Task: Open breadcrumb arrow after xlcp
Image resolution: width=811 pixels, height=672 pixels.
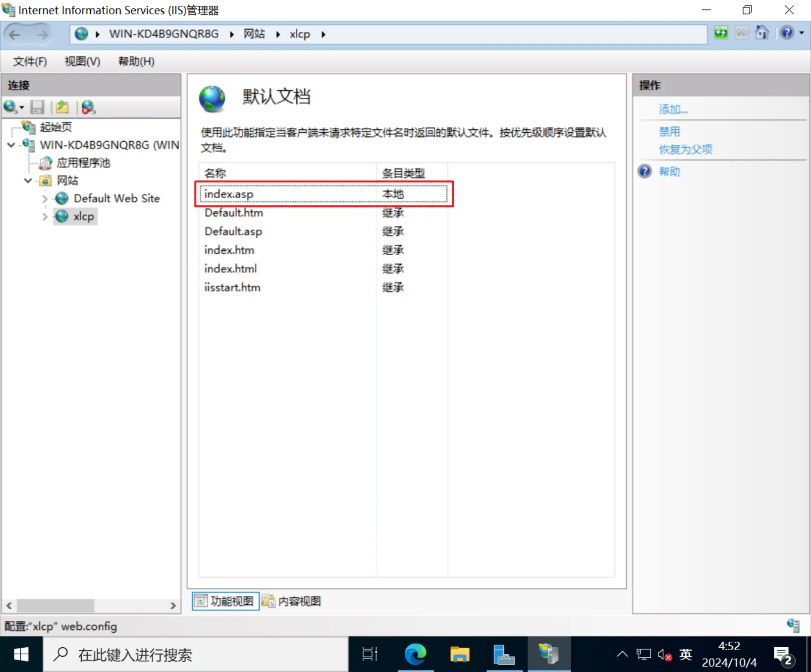Action: pos(324,34)
